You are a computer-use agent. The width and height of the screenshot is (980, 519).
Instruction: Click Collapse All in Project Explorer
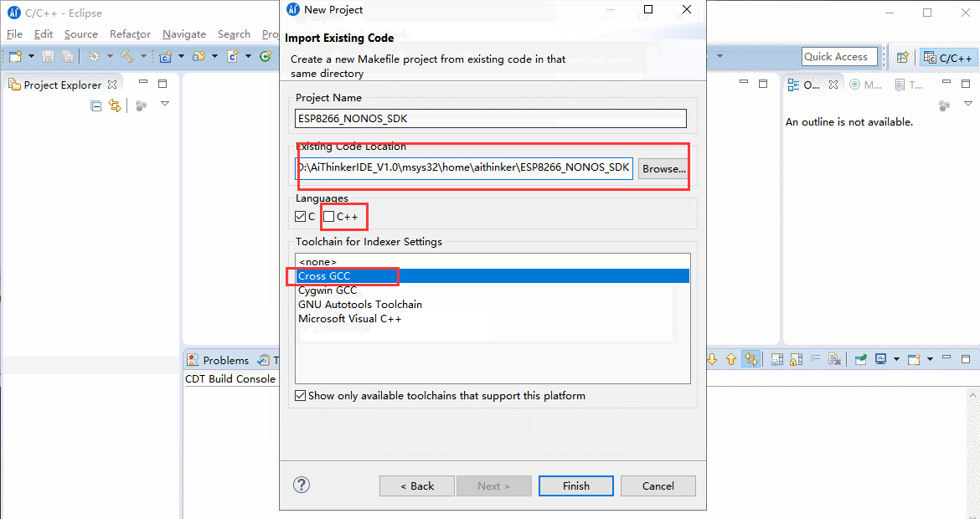[96, 105]
